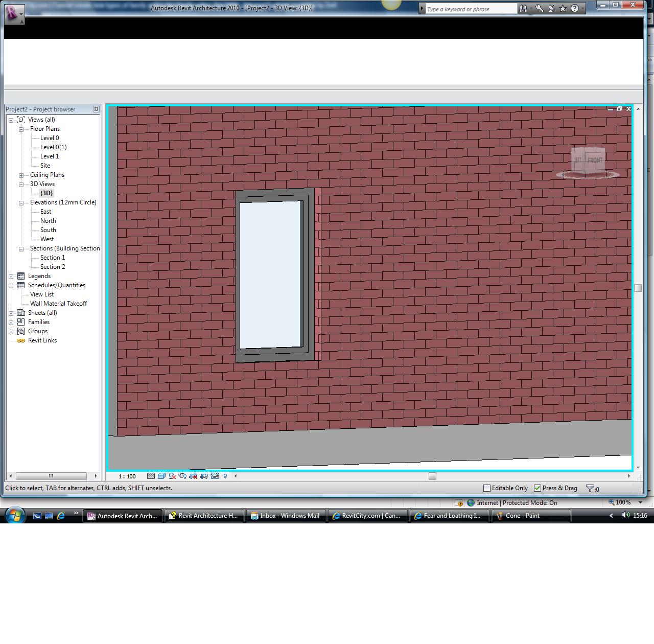Image resolution: width=654 pixels, height=644 pixels.
Task: Click the Shadows off icon
Action: 172,476
